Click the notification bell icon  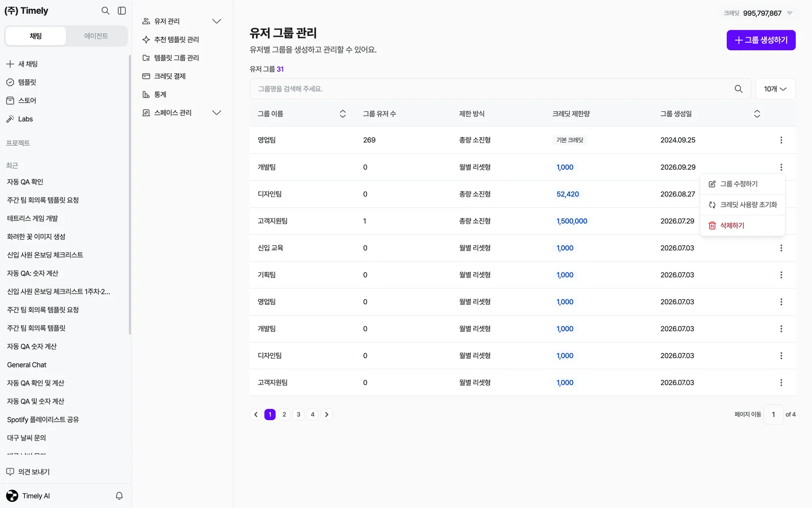point(119,496)
